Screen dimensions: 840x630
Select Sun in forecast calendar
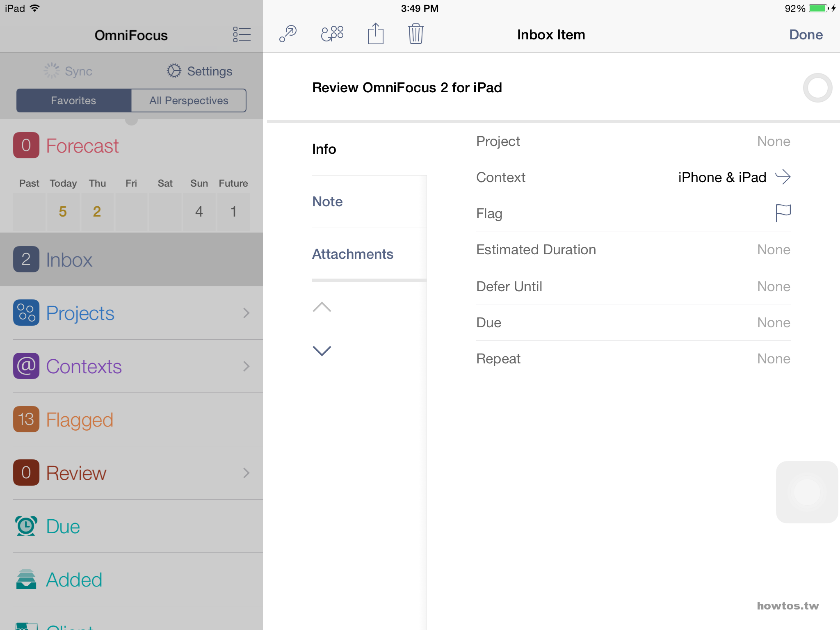199,212
